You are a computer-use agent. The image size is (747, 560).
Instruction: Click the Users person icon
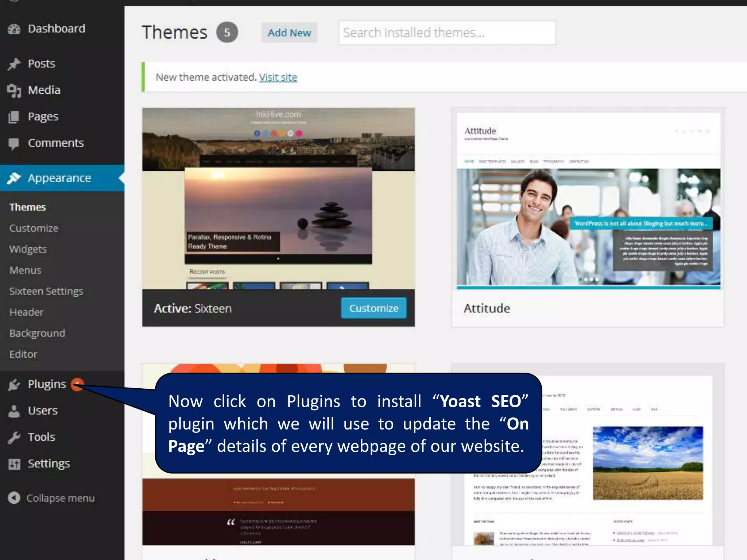(14, 411)
